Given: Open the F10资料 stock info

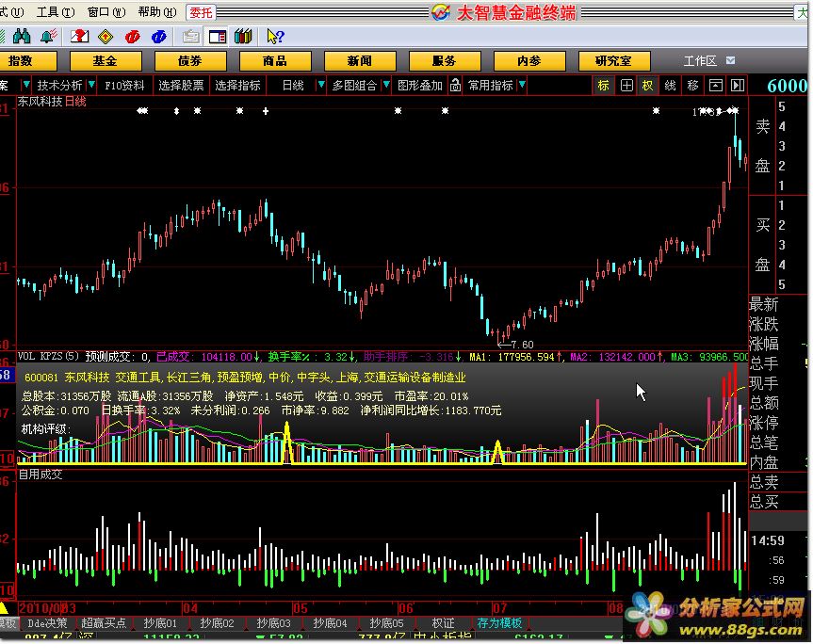Looking at the screenshot, I should pyautogui.click(x=124, y=86).
